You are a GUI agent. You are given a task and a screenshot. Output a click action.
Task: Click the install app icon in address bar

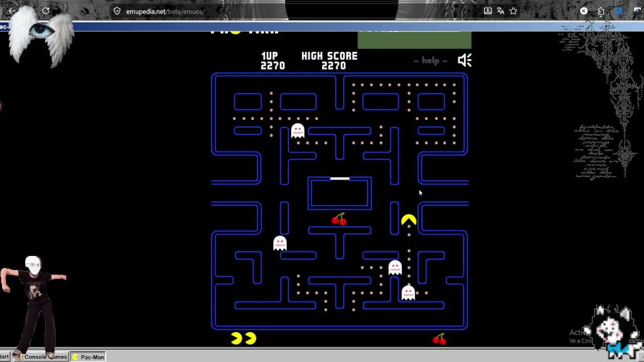[488, 11]
